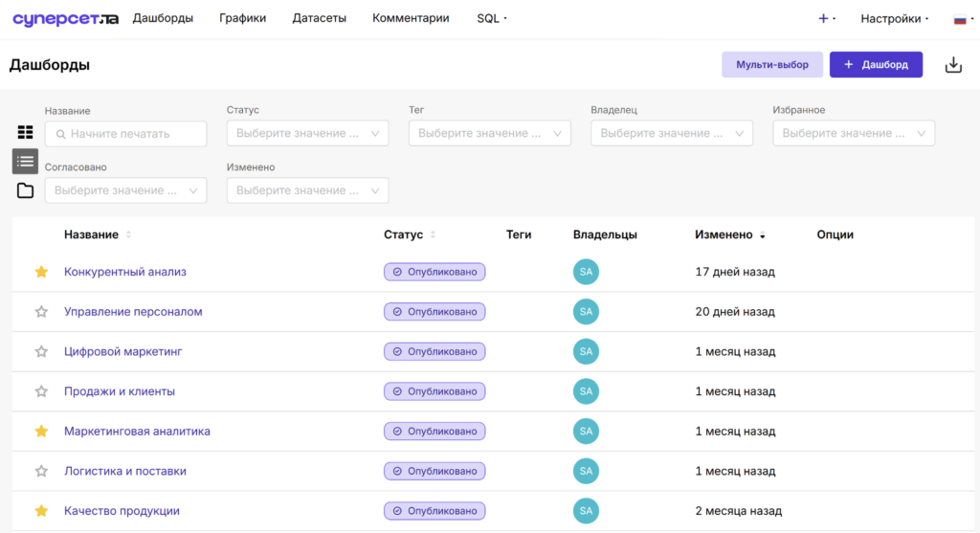Unfavorite Конкурентный анализ star
This screenshot has width=980, height=533.
pos(41,272)
